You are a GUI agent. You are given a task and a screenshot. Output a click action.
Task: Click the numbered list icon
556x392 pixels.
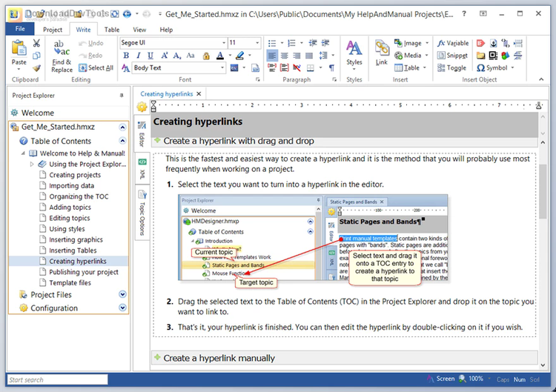tap(292, 43)
